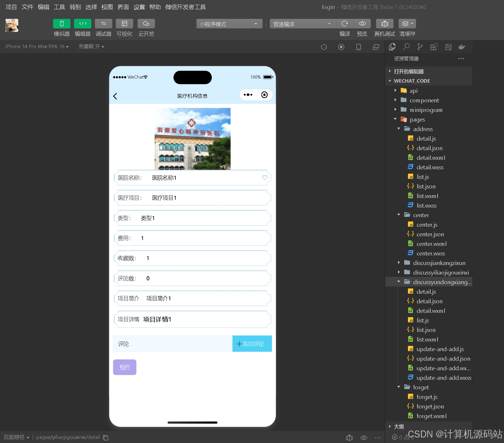Open the iPhone 14 Pro Max device dropdown
The width and height of the screenshot is (504, 443).
pos(37,46)
